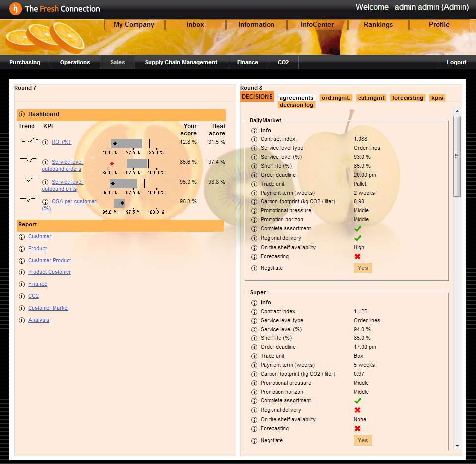Click the info icon next to CO2 report
The height and width of the screenshot is (464, 476).
tap(22, 296)
